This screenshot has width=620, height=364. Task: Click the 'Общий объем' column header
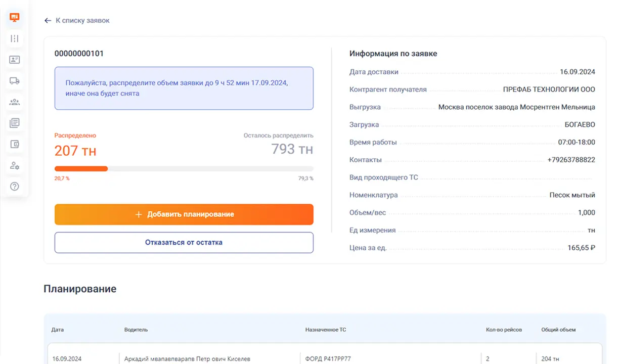pyautogui.click(x=558, y=330)
